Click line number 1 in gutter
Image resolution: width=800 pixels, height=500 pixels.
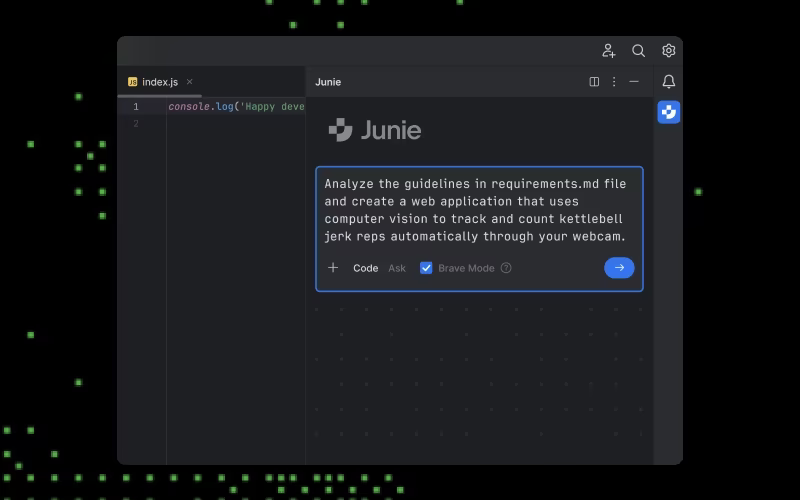coord(136,107)
